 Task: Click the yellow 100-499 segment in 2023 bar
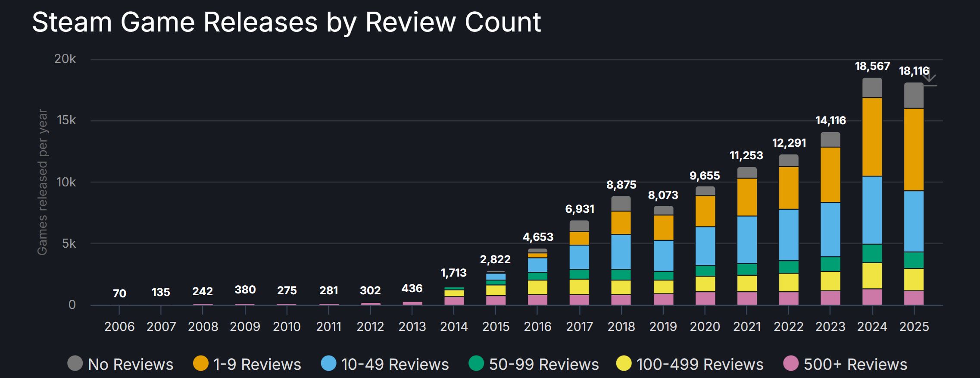click(x=830, y=280)
